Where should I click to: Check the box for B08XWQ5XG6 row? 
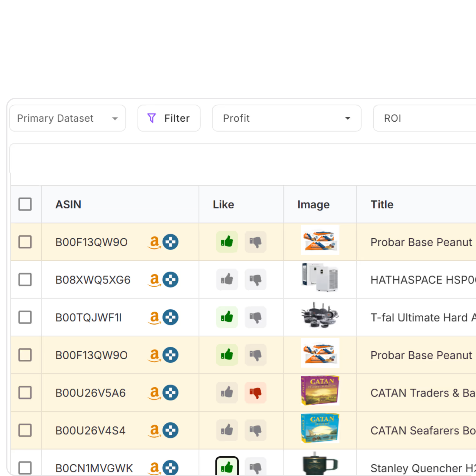pos(25,279)
